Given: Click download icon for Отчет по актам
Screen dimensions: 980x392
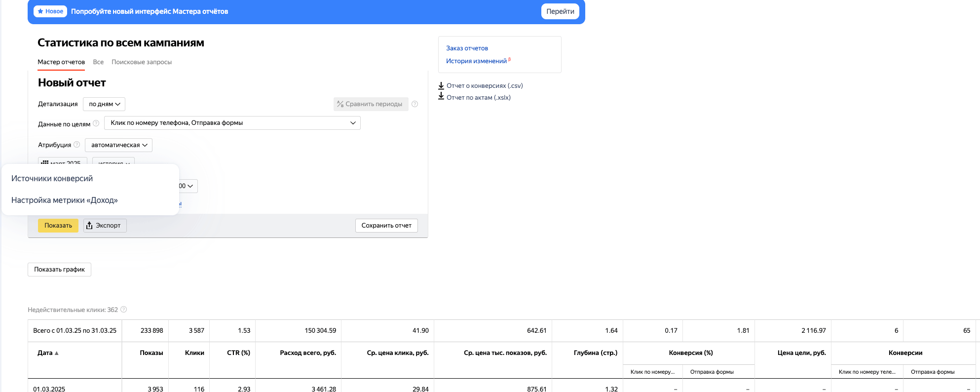Looking at the screenshot, I should pyautogui.click(x=441, y=97).
